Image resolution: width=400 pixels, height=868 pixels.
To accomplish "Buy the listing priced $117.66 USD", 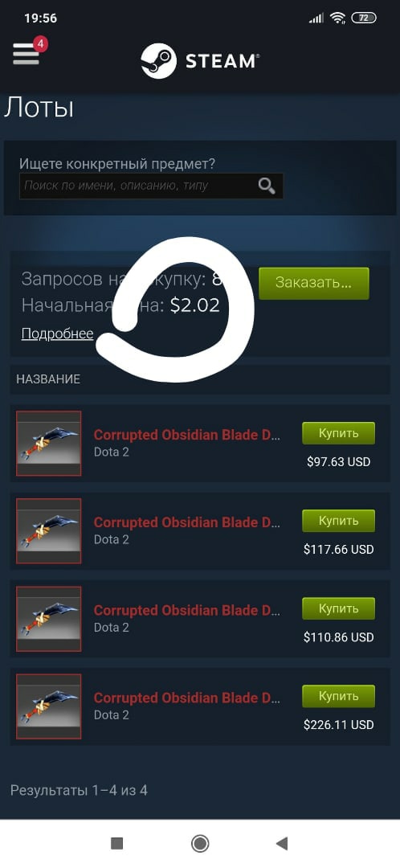I will point(339,521).
